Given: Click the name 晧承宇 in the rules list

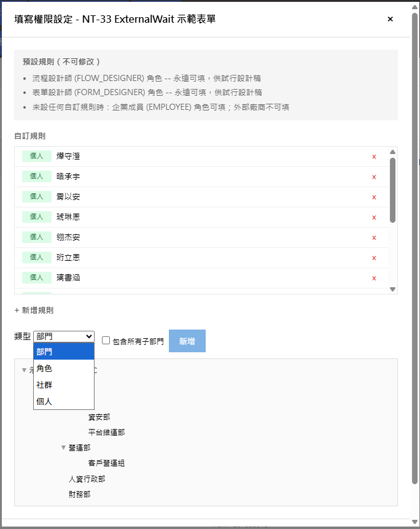Looking at the screenshot, I should point(68,177).
